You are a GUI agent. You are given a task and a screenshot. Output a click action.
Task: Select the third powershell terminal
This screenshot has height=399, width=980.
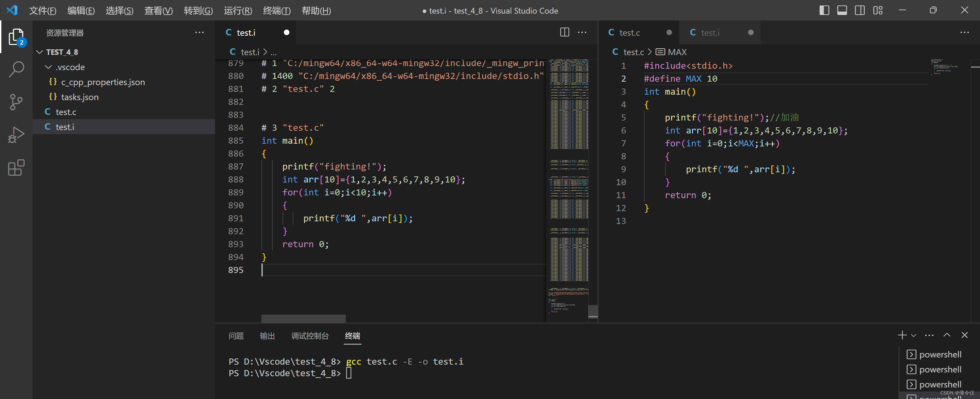tap(939, 384)
